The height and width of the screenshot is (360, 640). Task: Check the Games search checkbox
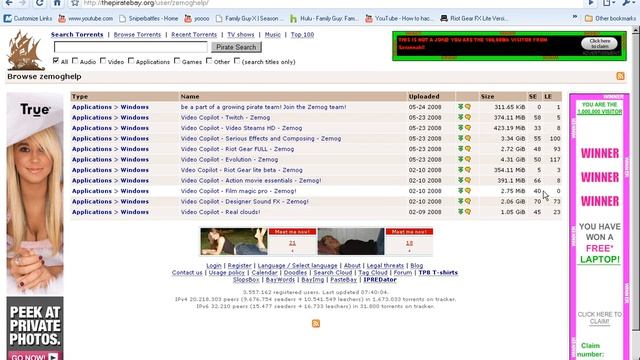click(x=177, y=61)
